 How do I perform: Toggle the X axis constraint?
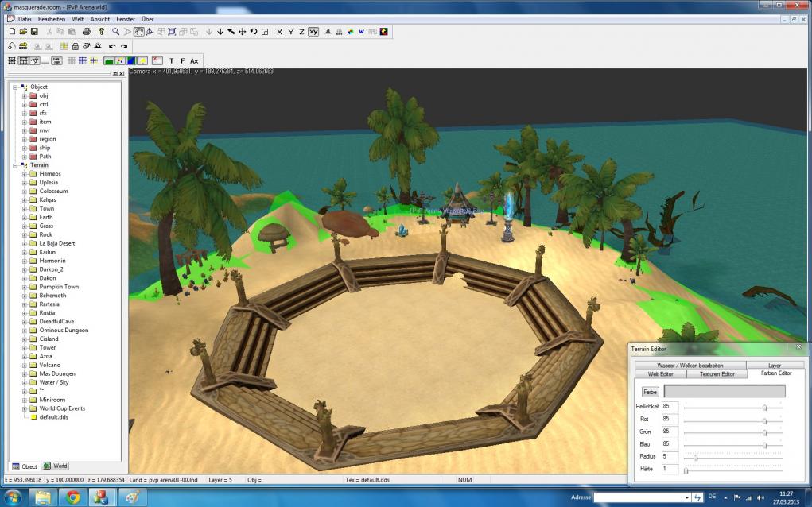pyautogui.click(x=279, y=32)
